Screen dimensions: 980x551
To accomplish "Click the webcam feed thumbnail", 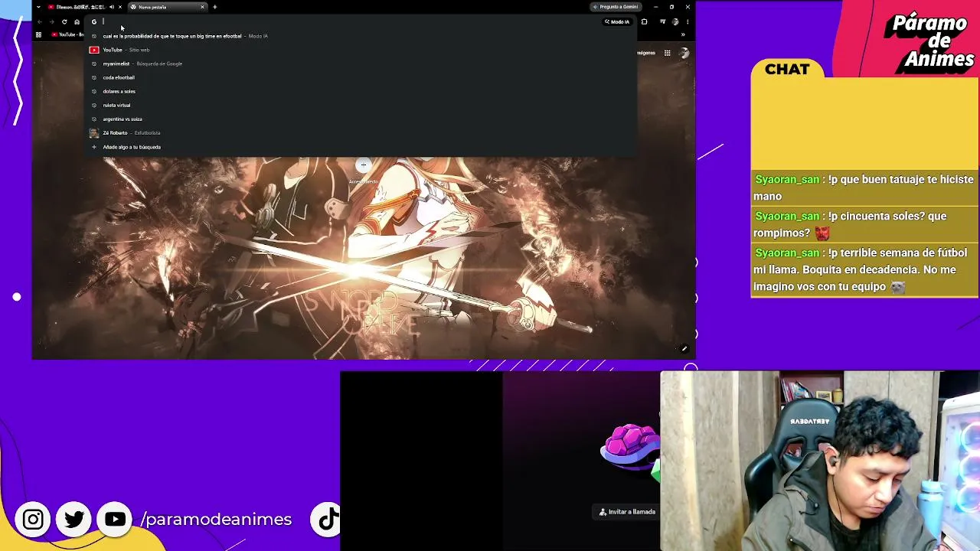I will (x=820, y=461).
